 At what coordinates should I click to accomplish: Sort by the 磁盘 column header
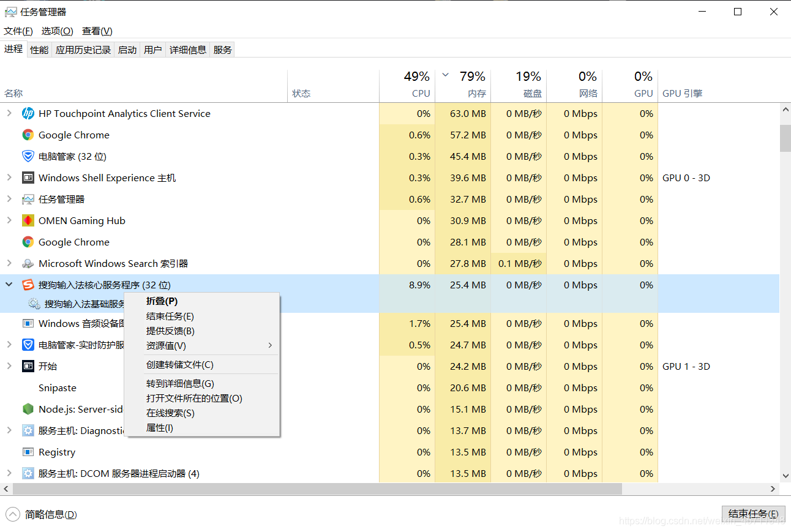tap(519, 86)
